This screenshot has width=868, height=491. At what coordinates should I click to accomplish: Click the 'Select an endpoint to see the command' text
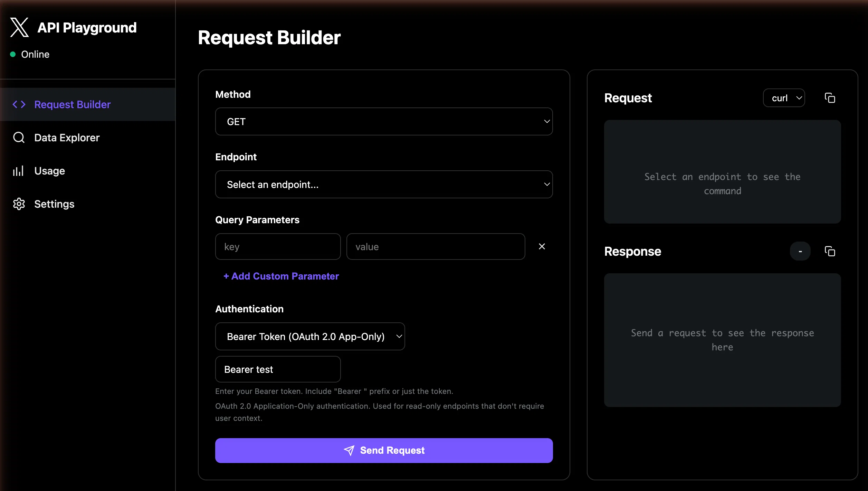[x=722, y=184]
